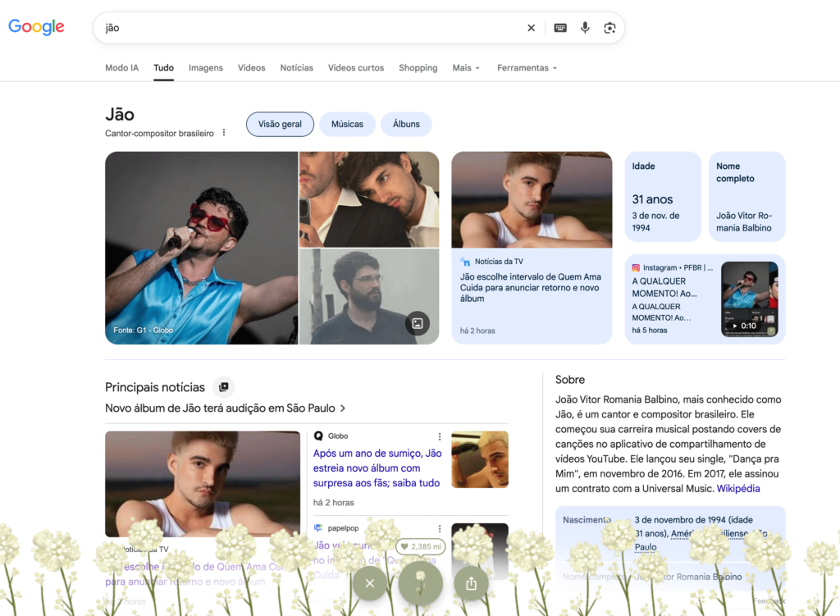Click the Principais notícias collection icon

coord(224,386)
